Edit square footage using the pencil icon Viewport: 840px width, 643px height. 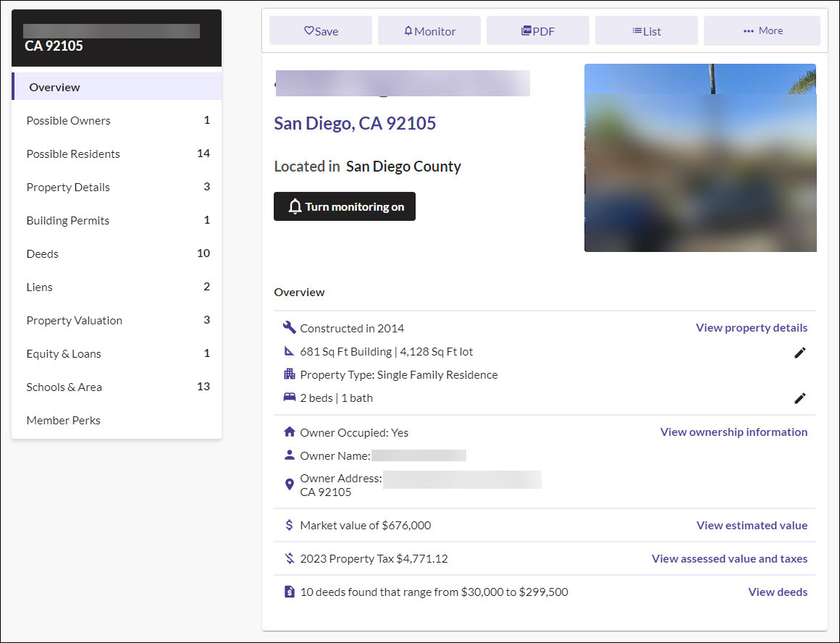(x=799, y=353)
